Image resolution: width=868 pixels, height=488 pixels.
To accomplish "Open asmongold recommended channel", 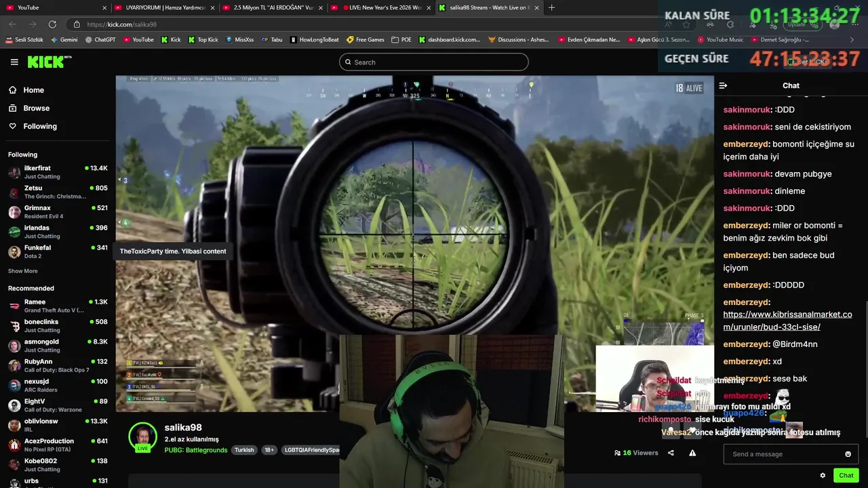I will point(58,346).
